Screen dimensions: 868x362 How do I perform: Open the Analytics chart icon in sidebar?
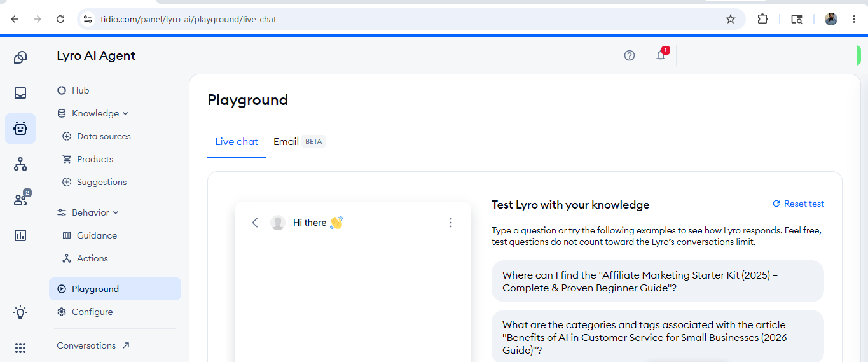click(20, 235)
